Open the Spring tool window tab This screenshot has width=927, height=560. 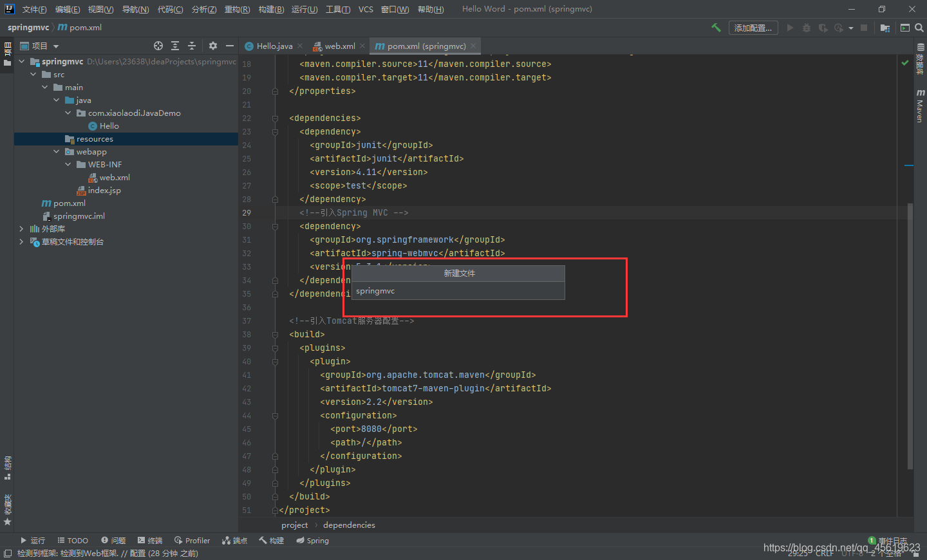312,541
